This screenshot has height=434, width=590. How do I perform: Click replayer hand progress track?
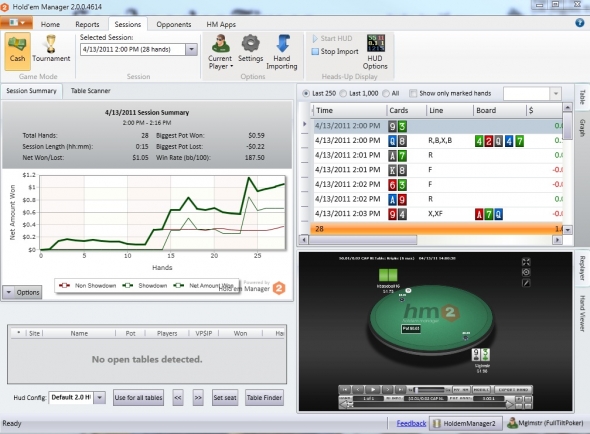pyautogui.click(x=427, y=405)
